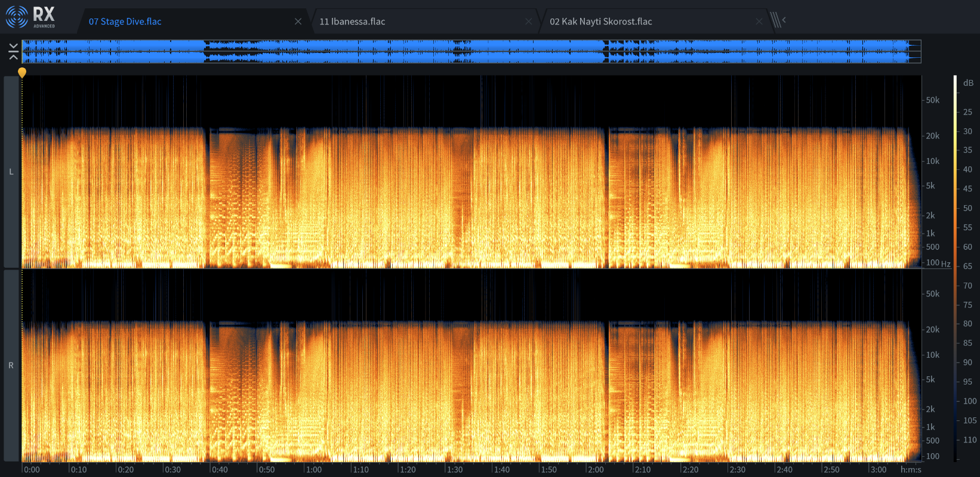This screenshot has height=477, width=980.
Task: Close the 02 Kak Nayti Skorost.flac tab
Action: 759,21
